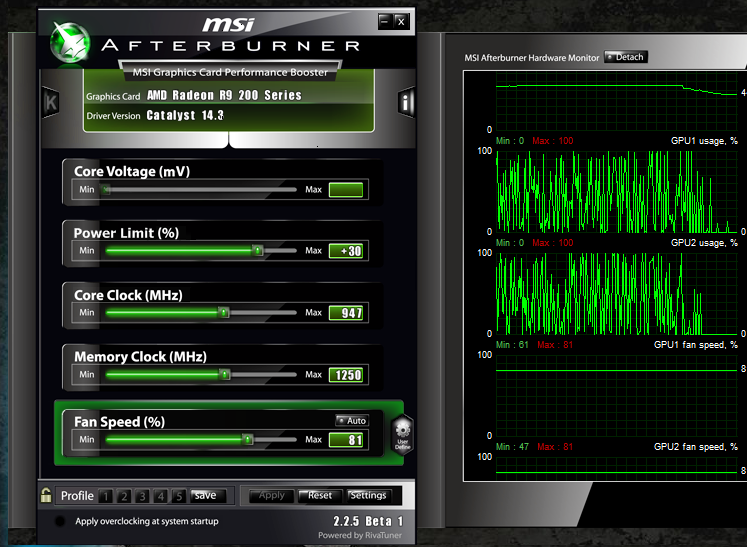The height and width of the screenshot is (547, 749).
Task: Detach the Hardware Monitor panel
Action: 626,57
